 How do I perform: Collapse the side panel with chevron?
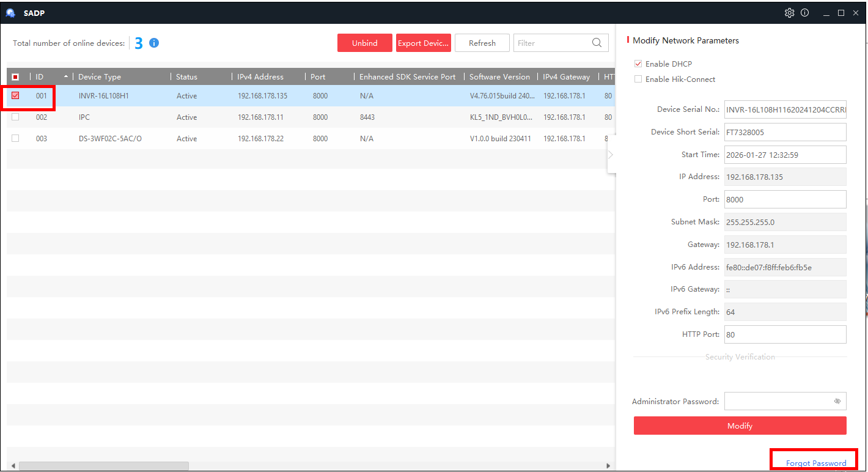point(611,155)
